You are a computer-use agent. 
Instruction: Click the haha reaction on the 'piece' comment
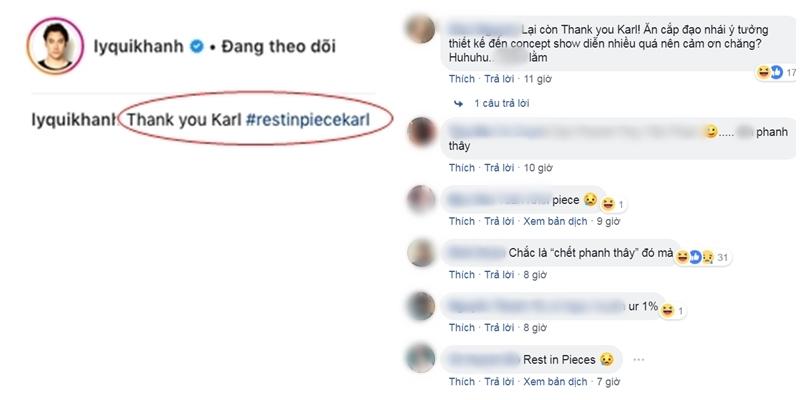[608, 204]
